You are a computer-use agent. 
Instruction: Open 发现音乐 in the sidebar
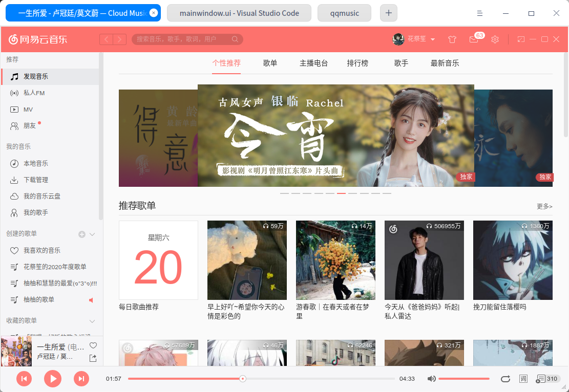(x=50, y=77)
